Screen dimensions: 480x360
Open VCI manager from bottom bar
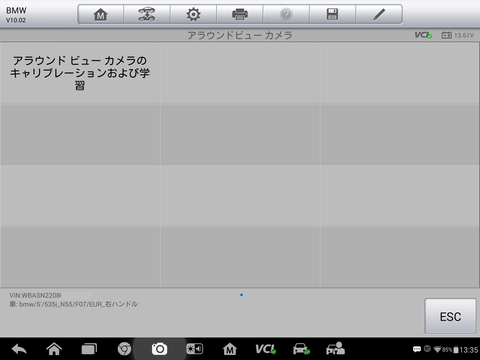pyautogui.click(x=265, y=349)
